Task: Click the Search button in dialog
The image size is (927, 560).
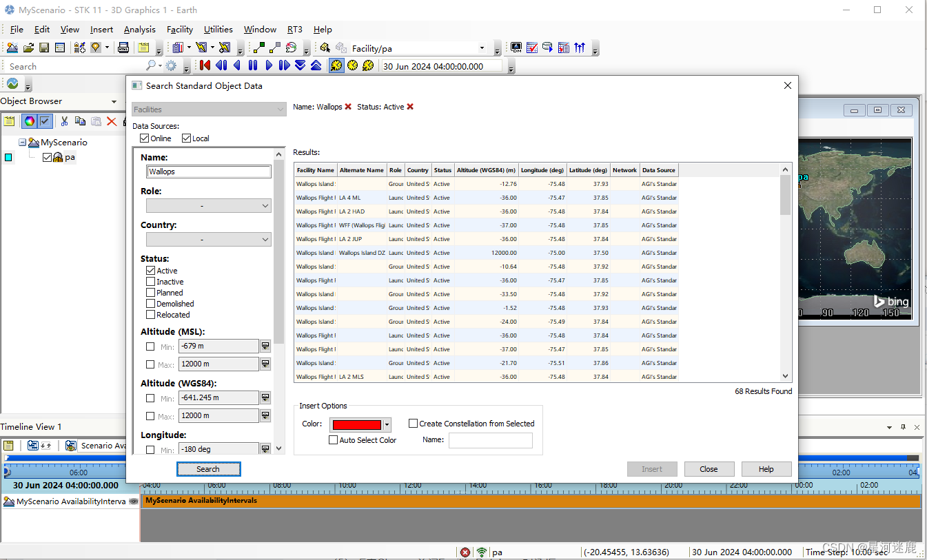Action: 208,469
